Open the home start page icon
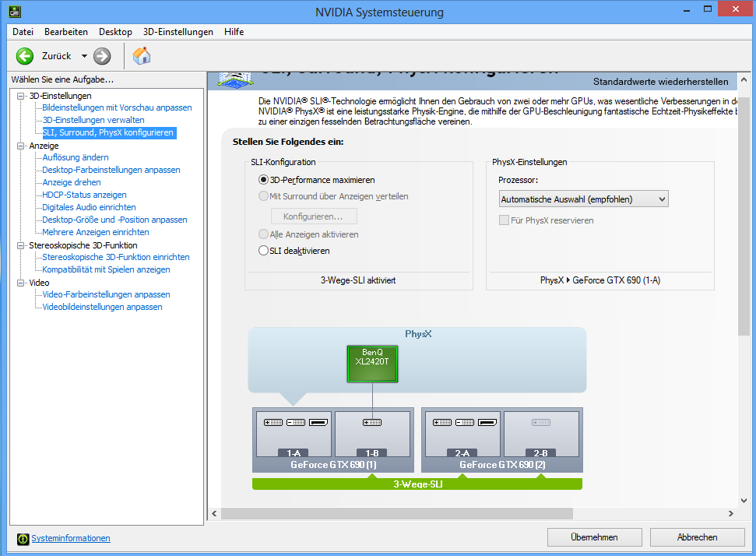Screen dimensions: 756x556 point(142,56)
